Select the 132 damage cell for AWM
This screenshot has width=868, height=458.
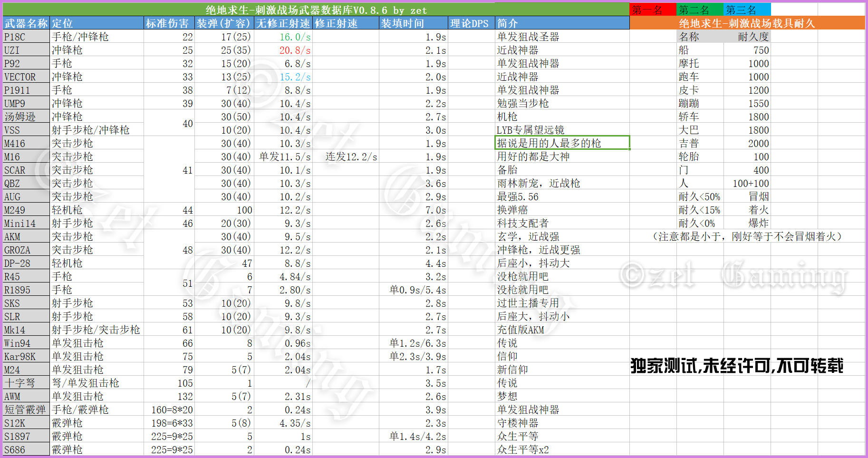click(x=169, y=396)
